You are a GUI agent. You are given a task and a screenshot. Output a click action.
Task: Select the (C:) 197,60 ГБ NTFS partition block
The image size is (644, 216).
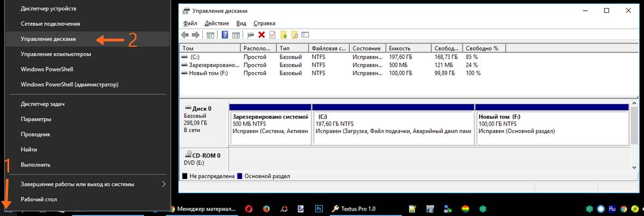(393, 128)
